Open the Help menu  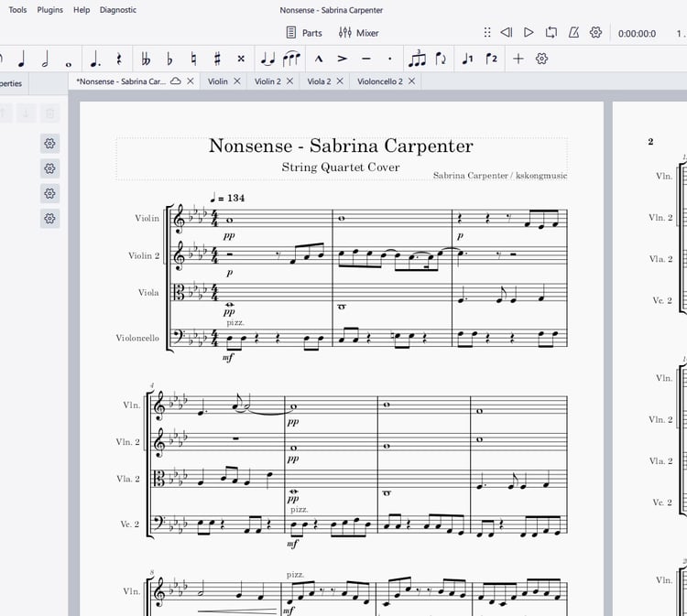click(x=82, y=10)
